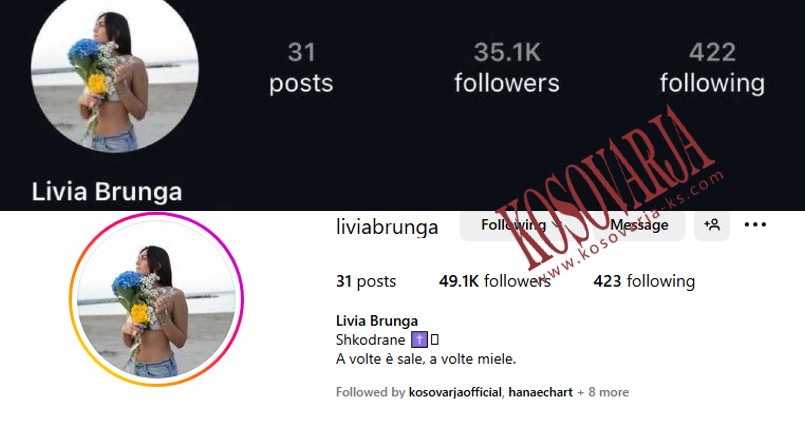The height and width of the screenshot is (427, 805).
Task: Open the three-dots more options menu
Action: click(755, 225)
